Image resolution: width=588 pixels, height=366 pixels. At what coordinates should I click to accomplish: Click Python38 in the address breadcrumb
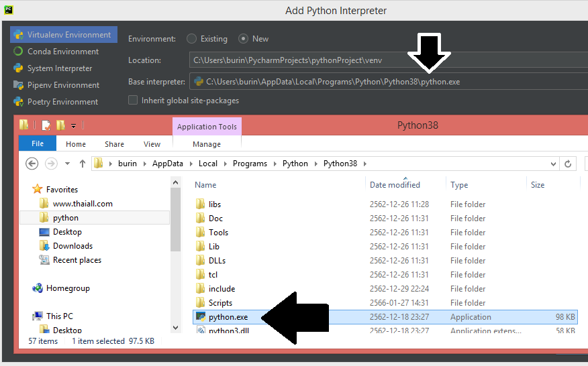(340, 164)
